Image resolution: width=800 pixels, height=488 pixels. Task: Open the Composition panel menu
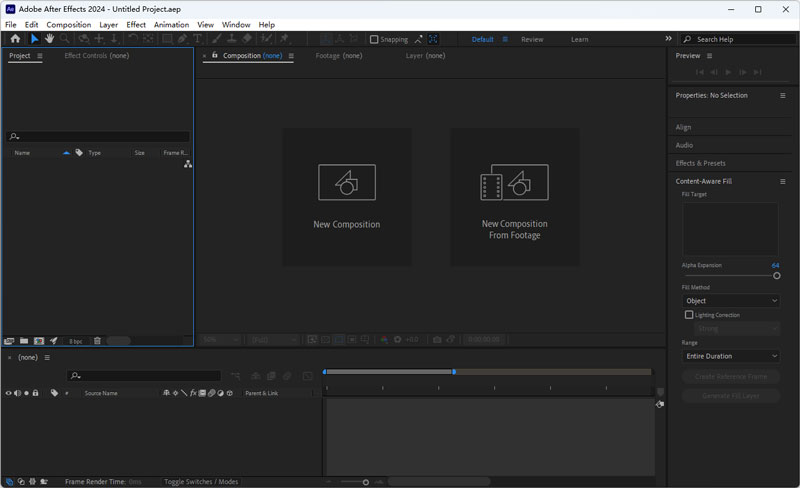point(291,56)
